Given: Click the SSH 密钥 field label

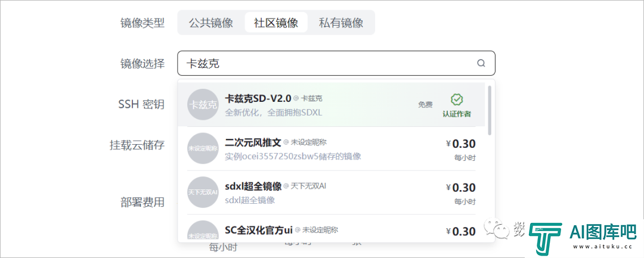Looking at the screenshot, I should click(141, 104).
